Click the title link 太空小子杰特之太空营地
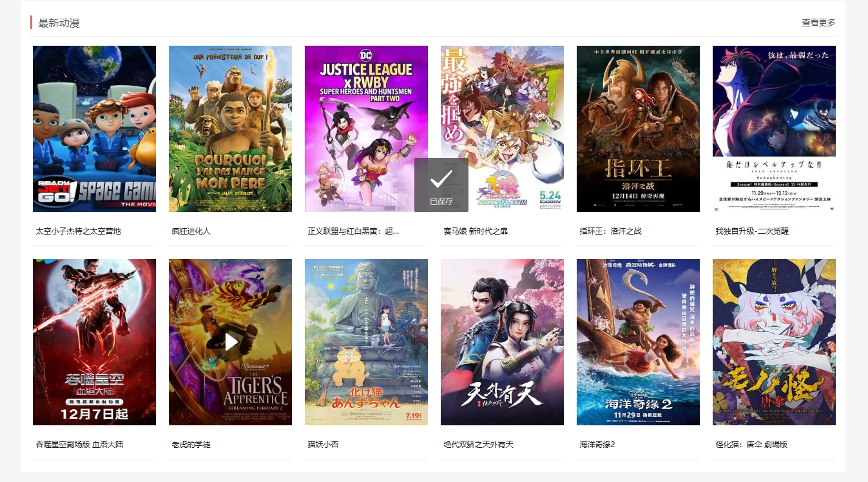This screenshot has height=482, width=868. (78, 231)
